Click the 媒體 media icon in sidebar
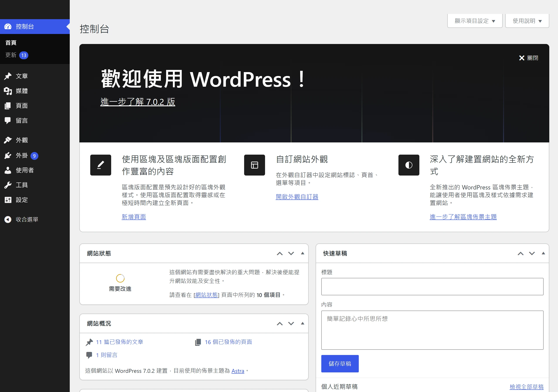This screenshot has width=558, height=392. (x=8, y=91)
